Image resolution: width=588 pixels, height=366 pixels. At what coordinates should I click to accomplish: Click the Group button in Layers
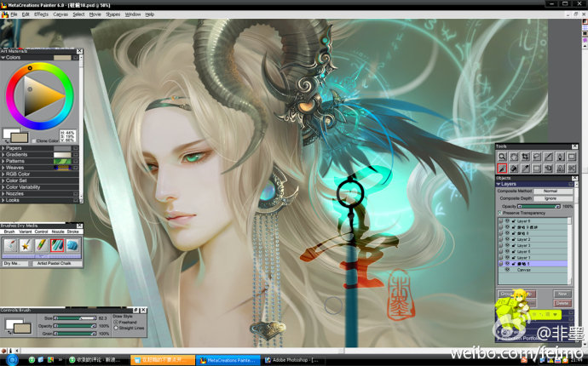pyautogui.click(x=507, y=294)
